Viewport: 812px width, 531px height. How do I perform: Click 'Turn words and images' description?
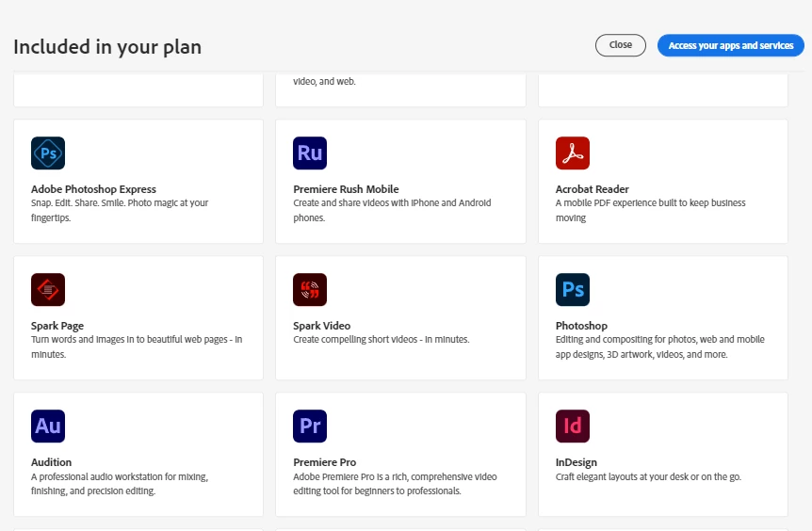tap(137, 346)
